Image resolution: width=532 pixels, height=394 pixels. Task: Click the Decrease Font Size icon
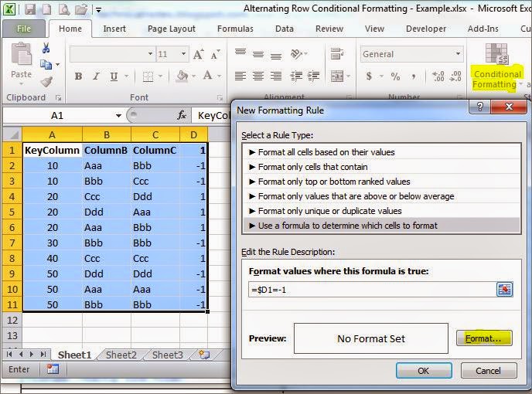point(215,54)
